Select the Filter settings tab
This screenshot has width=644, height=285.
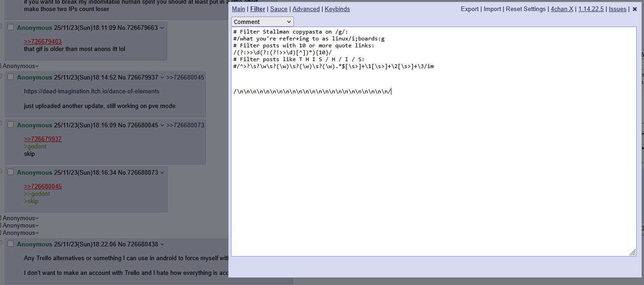(258, 9)
